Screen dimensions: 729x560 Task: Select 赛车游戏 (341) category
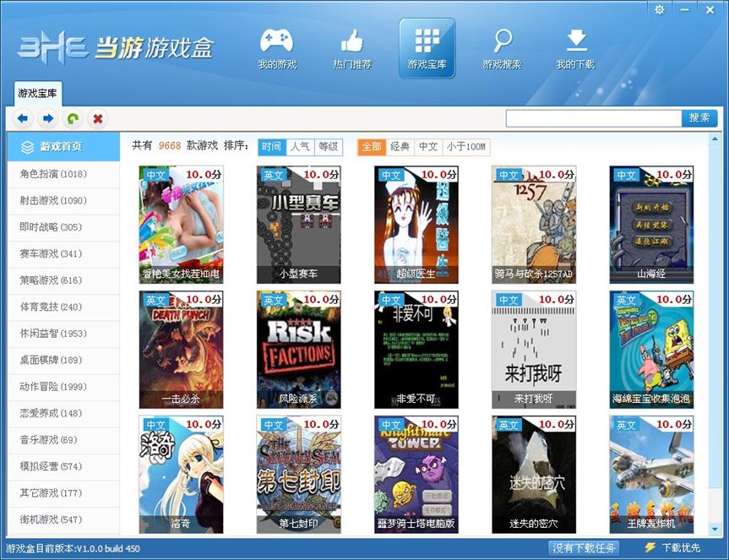tap(63, 253)
